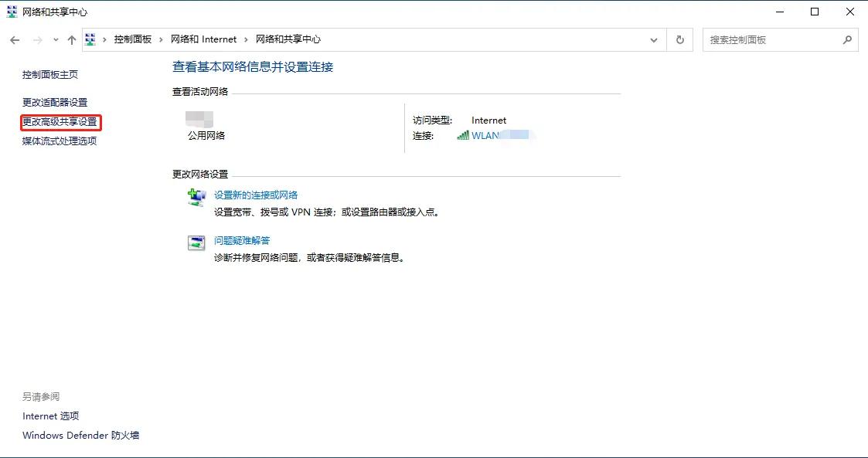Open the connected WLAN link
The height and width of the screenshot is (458, 868).
pyautogui.click(x=495, y=134)
